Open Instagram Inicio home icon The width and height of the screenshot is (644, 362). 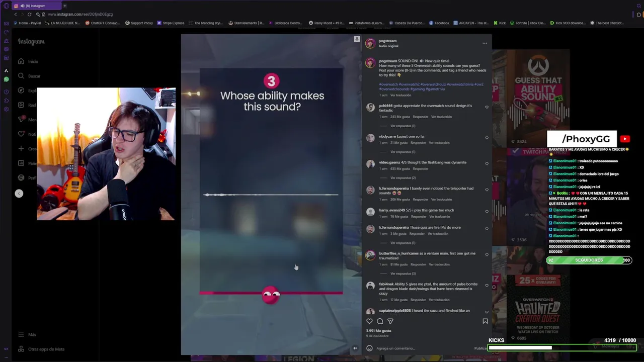tap(21, 61)
